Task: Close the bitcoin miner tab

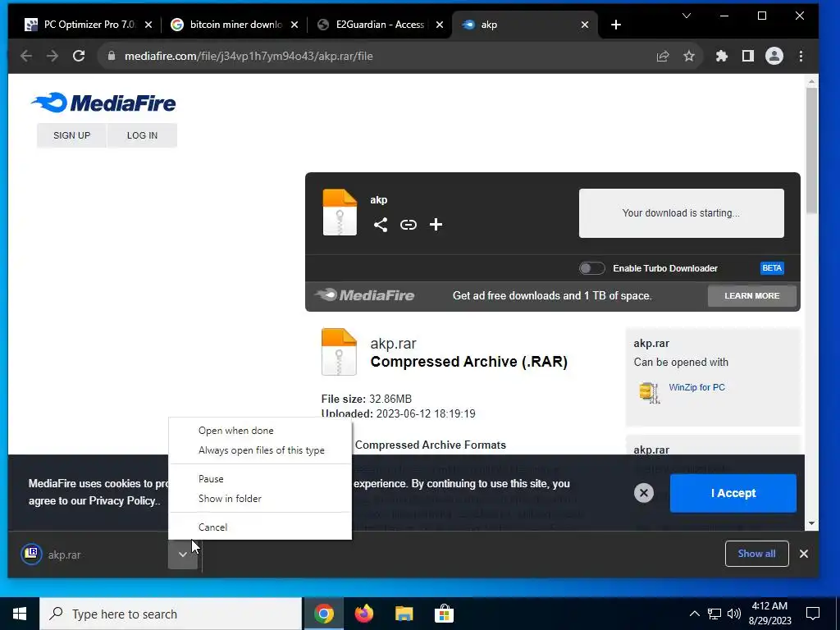Action: (x=294, y=25)
